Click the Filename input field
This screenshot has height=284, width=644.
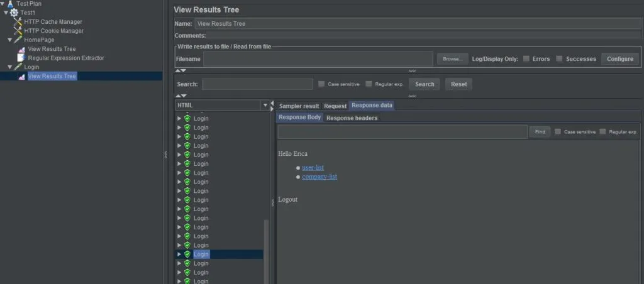pos(318,59)
